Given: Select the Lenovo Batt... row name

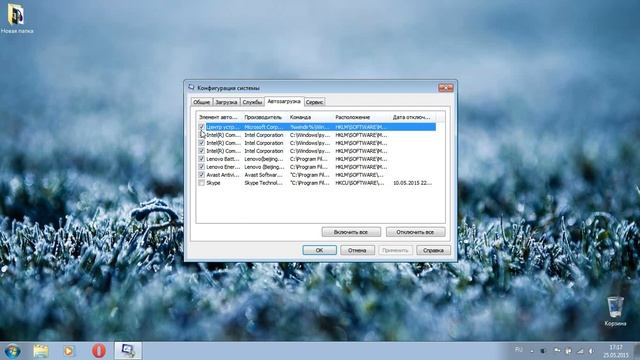Looking at the screenshot, I should (x=223, y=159).
